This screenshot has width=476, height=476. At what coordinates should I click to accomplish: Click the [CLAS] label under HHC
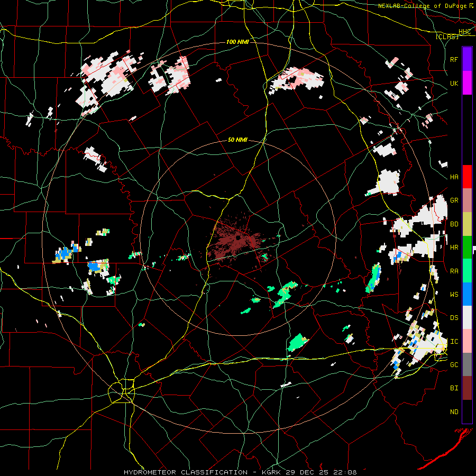(447, 36)
